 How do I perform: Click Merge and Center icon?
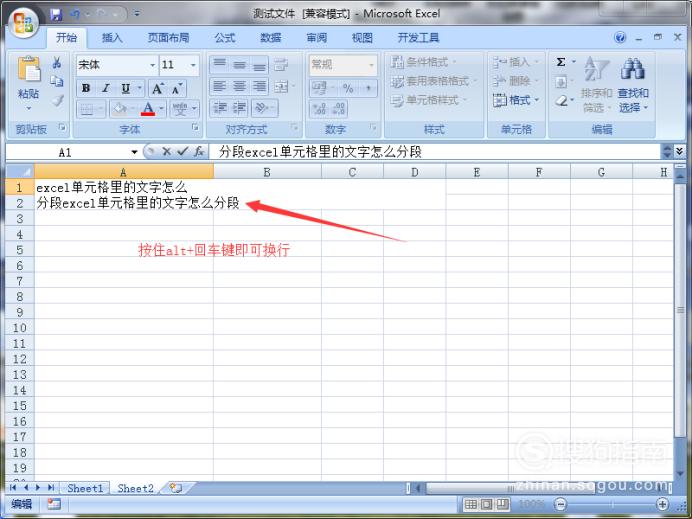pyautogui.click(x=281, y=86)
